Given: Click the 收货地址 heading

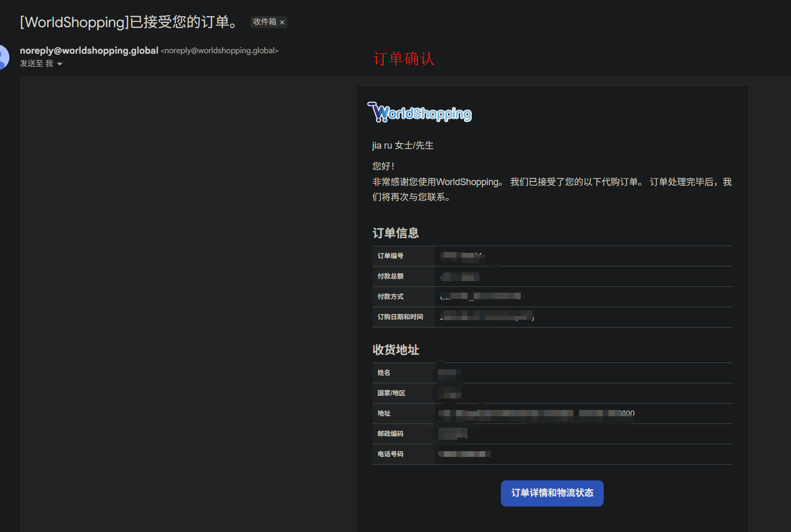Looking at the screenshot, I should (396, 350).
